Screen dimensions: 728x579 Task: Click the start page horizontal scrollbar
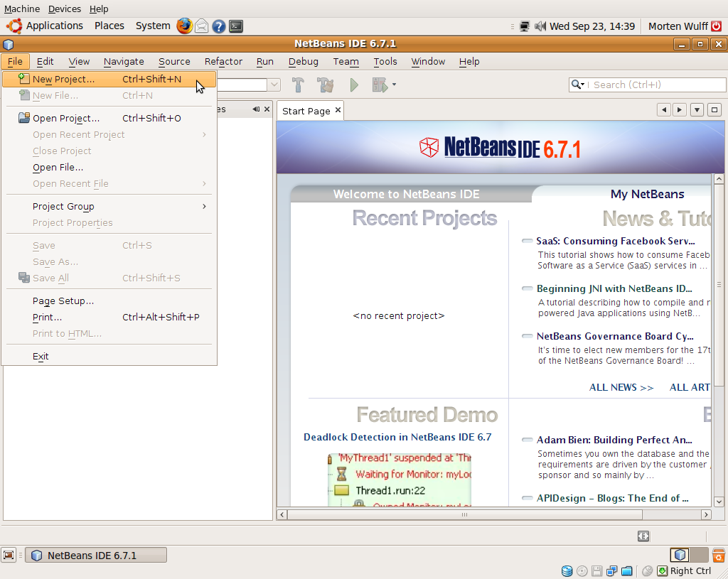[465, 514]
